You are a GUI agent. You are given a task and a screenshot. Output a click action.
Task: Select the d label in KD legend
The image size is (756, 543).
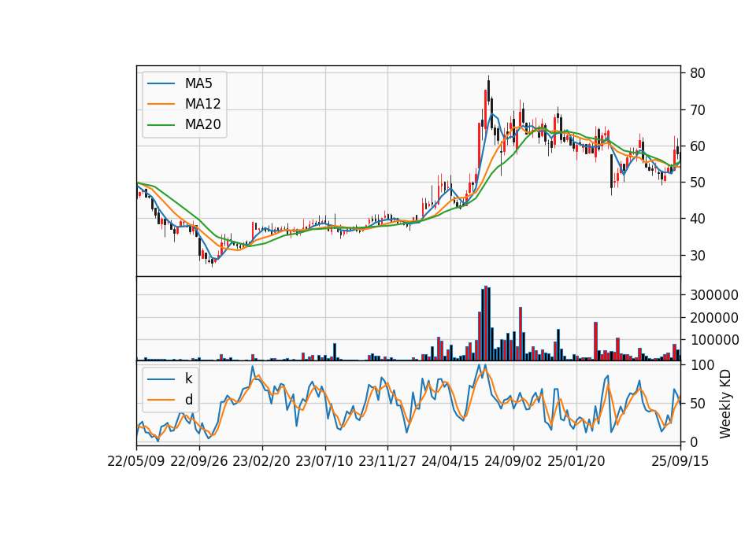pos(188,400)
